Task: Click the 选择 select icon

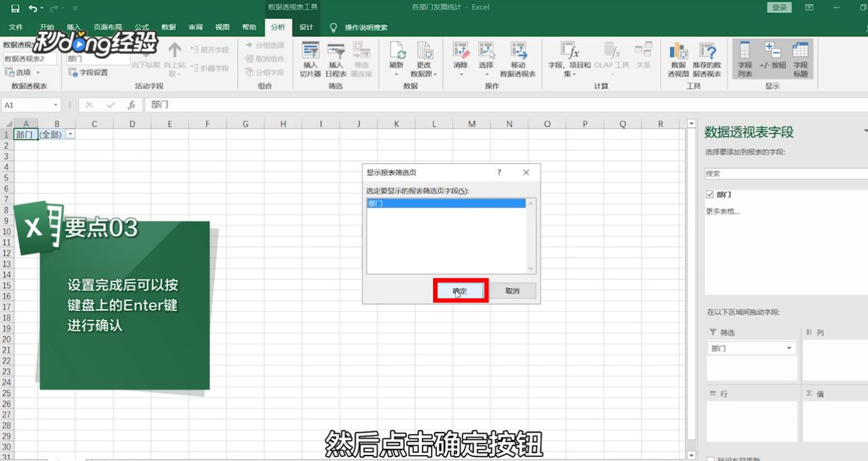Action: coord(486,52)
